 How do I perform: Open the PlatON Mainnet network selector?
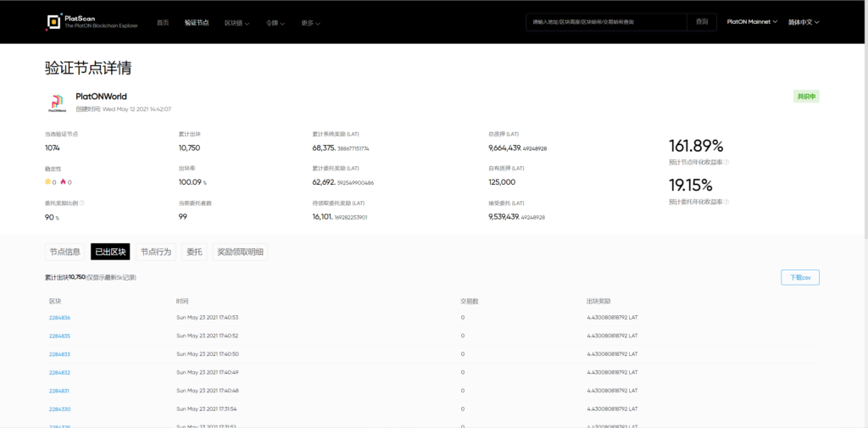[752, 22]
